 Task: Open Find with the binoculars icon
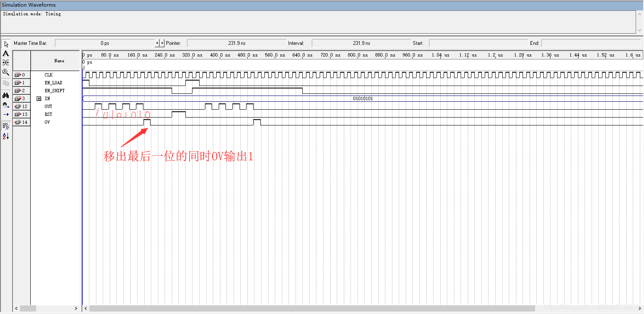pyautogui.click(x=6, y=95)
